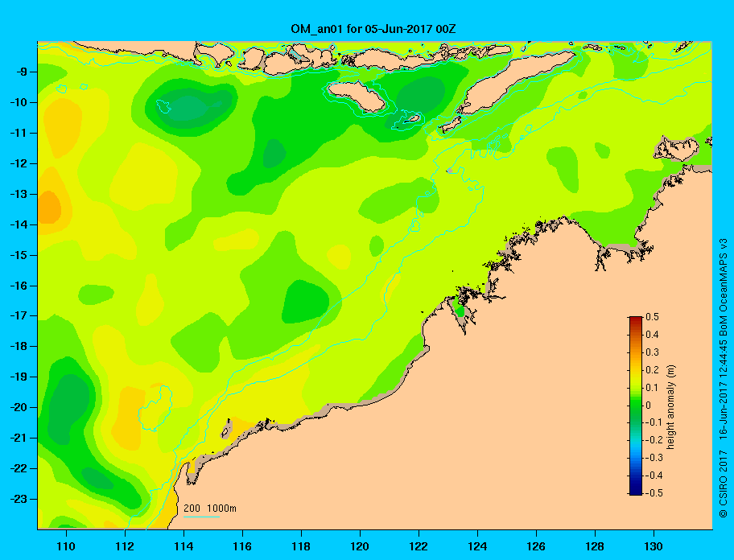734x560 pixels.
Task: Select the latitude tick label -21
Action: [19, 438]
